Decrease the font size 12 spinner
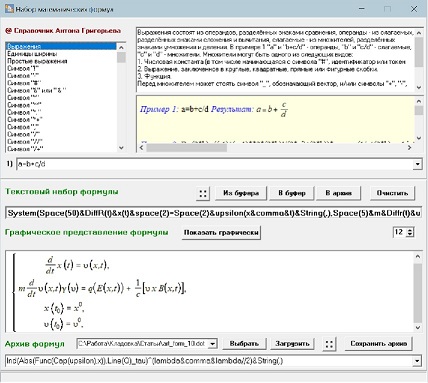 [410, 235]
